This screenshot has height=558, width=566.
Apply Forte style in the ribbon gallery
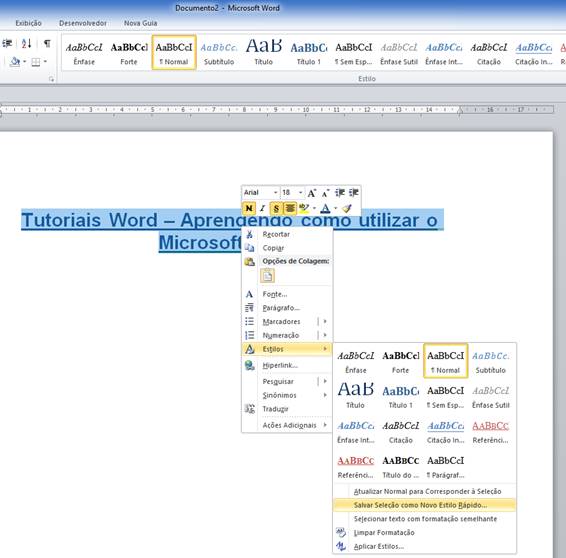129,53
